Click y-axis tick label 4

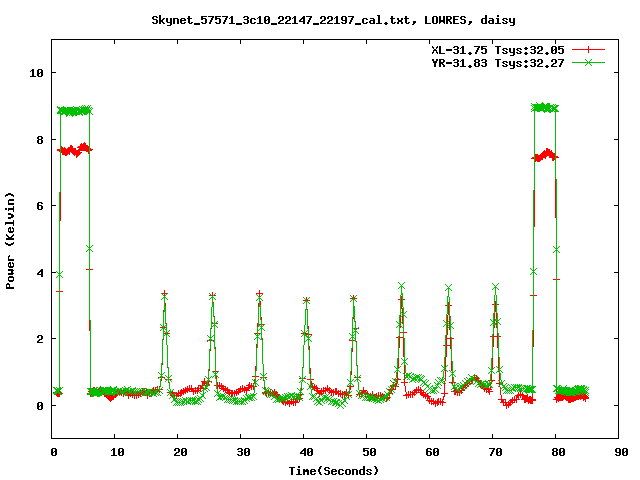tap(40, 273)
